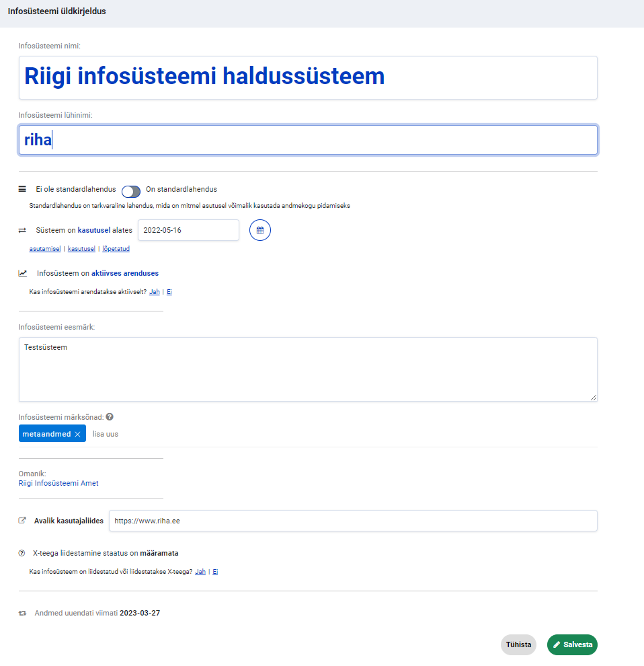Cancel editing with the Tühista button

tap(518, 644)
